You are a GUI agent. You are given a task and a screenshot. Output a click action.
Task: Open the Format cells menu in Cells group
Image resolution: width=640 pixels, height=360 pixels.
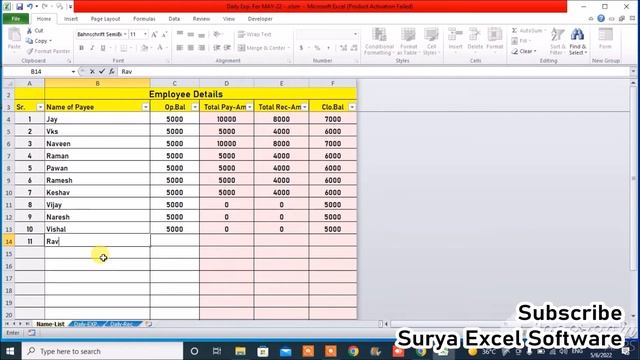click(494, 40)
